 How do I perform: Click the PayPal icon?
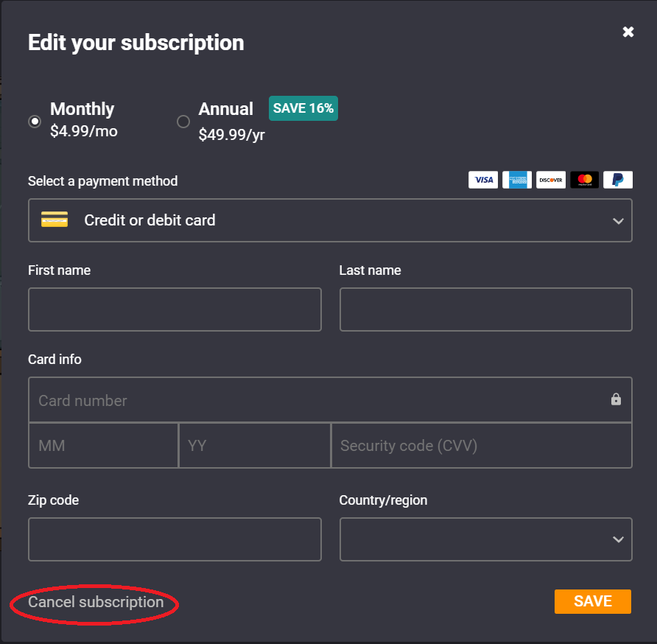click(x=618, y=180)
